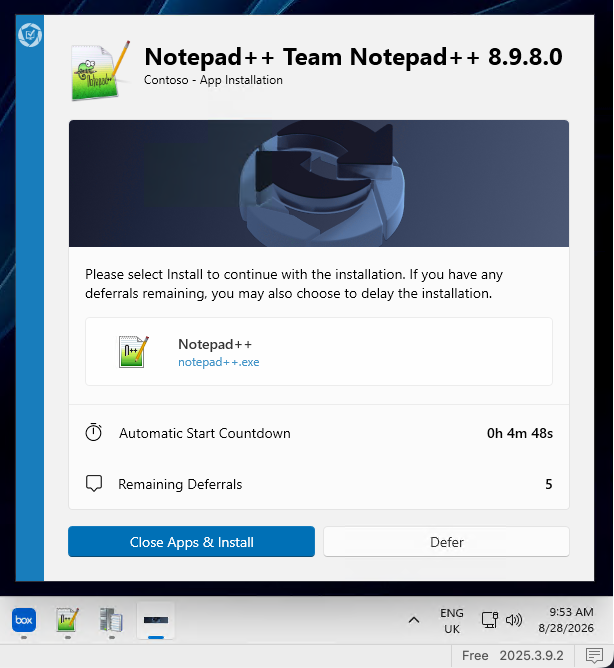Image resolution: width=614 pixels, height=668 pixels.
Task: Click the countdown stopwatch icon
Action: point(93,432)
